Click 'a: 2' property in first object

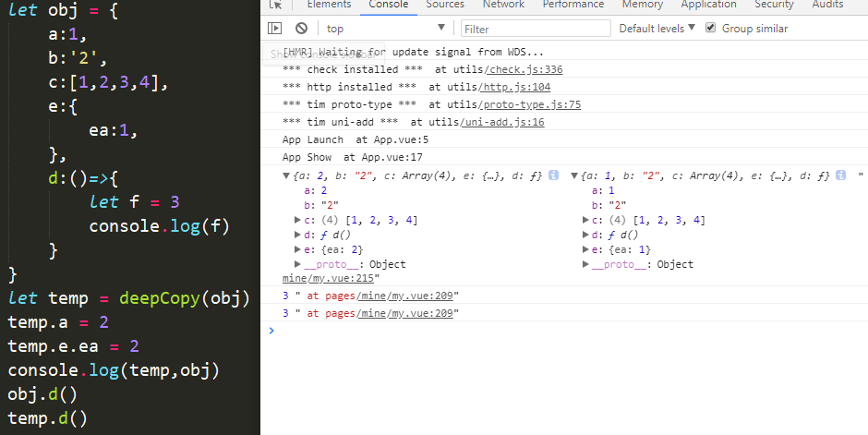tap(316, 191)
